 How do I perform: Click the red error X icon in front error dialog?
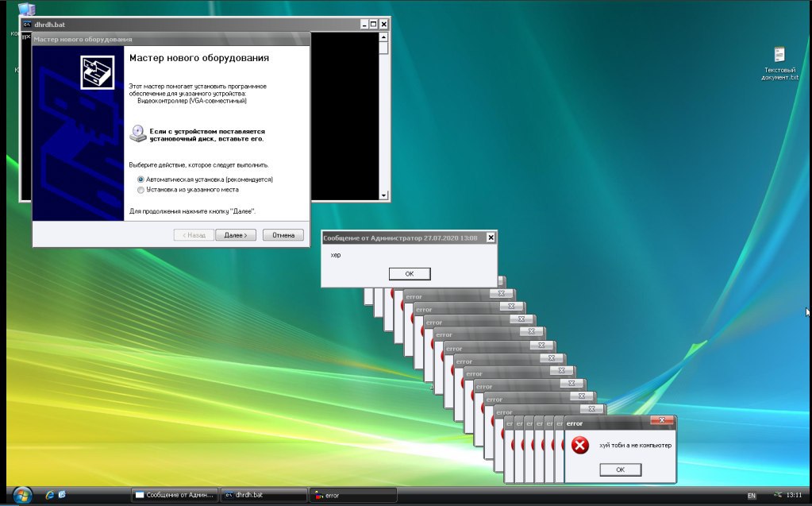(x=580, y=445)
